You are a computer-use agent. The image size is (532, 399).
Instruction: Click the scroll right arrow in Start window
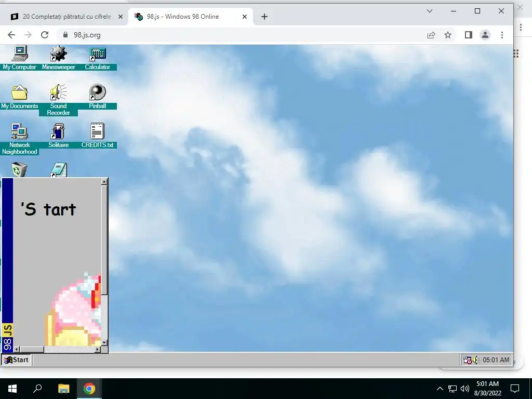98,349
